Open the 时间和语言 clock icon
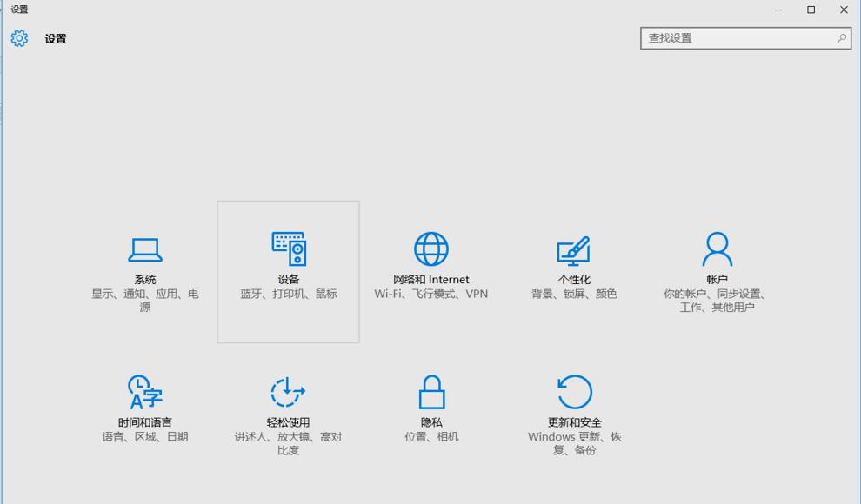This screenshot has width=861, height=504. tap(143, 394)
